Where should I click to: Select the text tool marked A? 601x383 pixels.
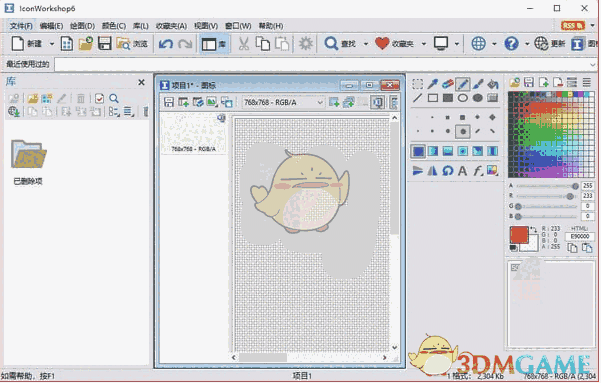click(x=463, y=170)
